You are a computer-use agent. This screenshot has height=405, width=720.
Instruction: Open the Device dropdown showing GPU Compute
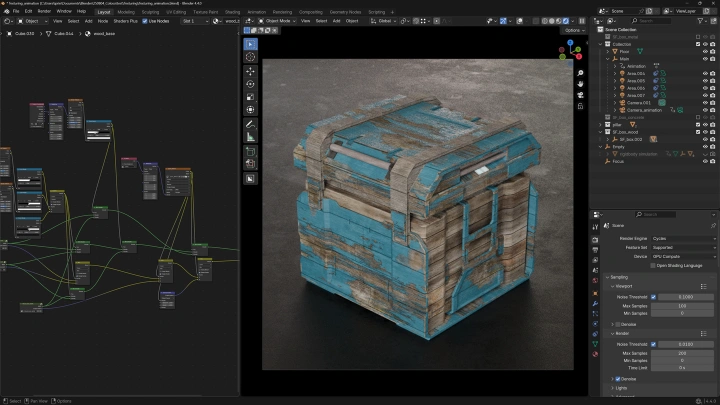point(683,256)
